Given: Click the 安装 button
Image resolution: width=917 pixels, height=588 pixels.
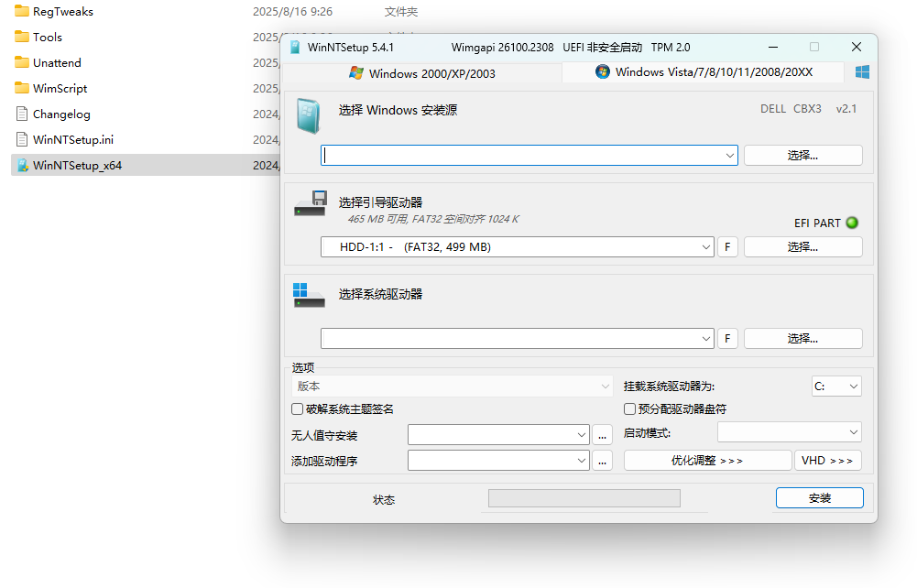Looking at the screenshot, I should (x=819, y=498).
